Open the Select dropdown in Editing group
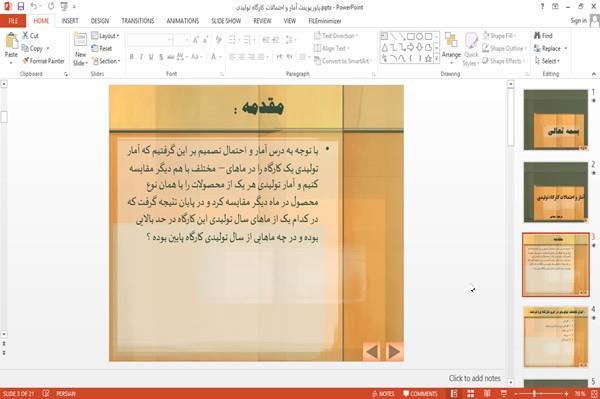 [548, 61]
